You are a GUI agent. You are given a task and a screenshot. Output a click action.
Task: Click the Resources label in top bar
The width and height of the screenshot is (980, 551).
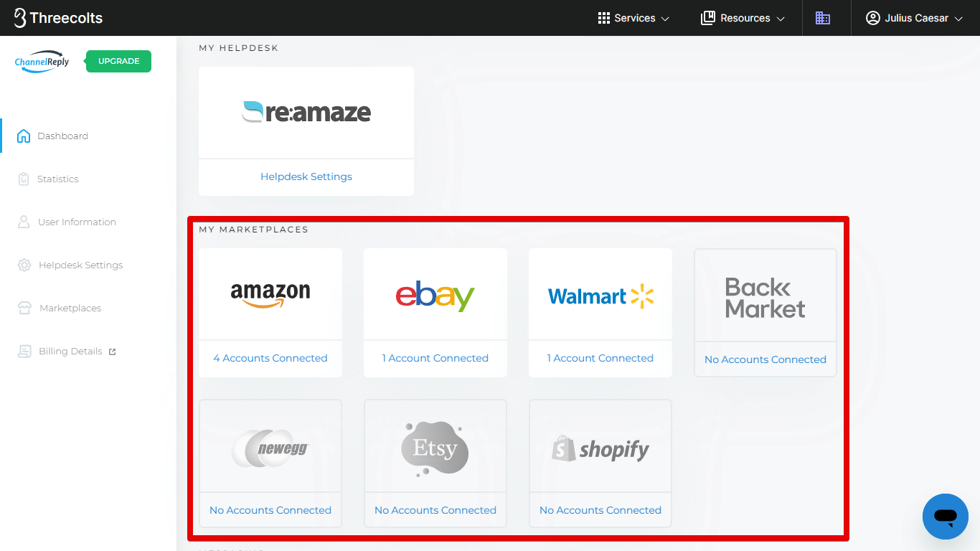[745, 18]
